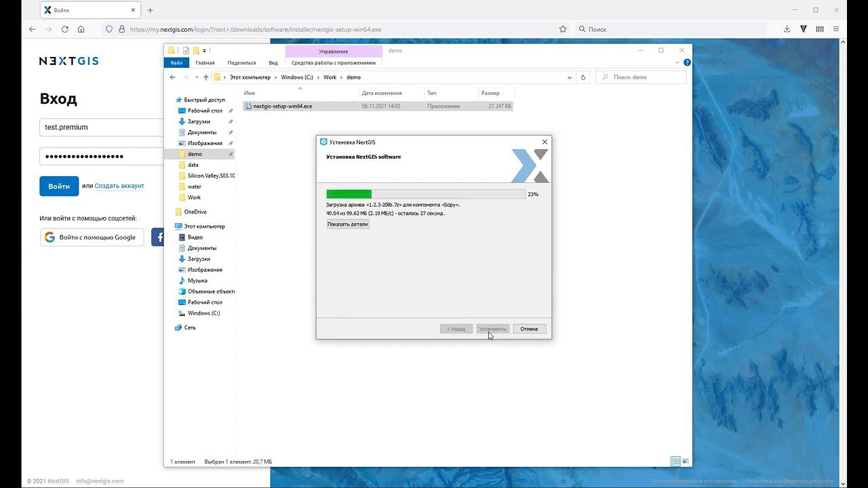The height and width of the screenshot is (488, 868).
Task: Click the blue Войти login button
Action: coord(59,186)
